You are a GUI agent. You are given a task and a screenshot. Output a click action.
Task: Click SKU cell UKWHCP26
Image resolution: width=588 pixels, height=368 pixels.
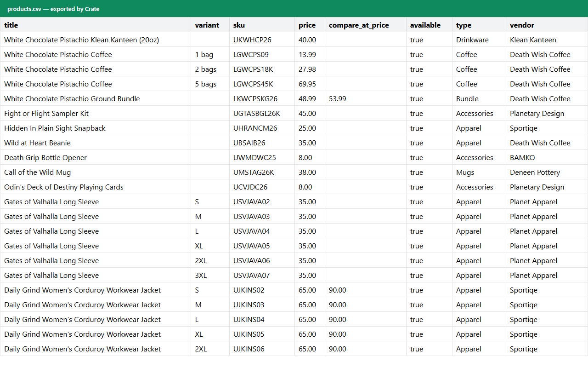[x=262, y=40]
